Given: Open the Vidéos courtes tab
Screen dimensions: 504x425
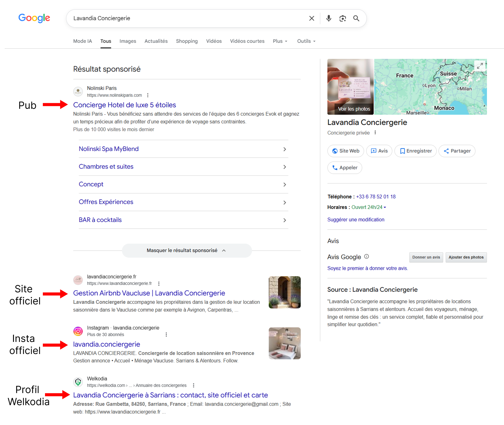Looking at the screenshot, I should pos(247,41).
